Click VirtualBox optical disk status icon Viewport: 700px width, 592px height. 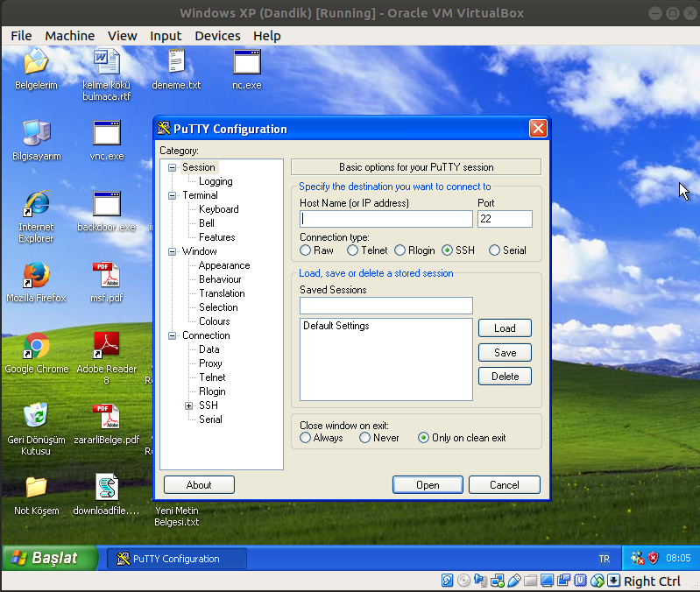click(463, 581)
